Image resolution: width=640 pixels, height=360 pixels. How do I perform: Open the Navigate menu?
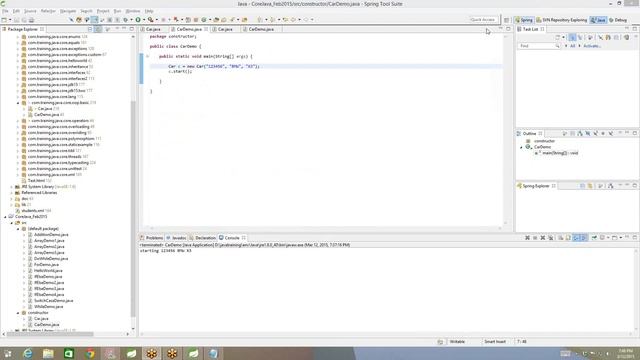pyautogui.click(x=68, y=11)
